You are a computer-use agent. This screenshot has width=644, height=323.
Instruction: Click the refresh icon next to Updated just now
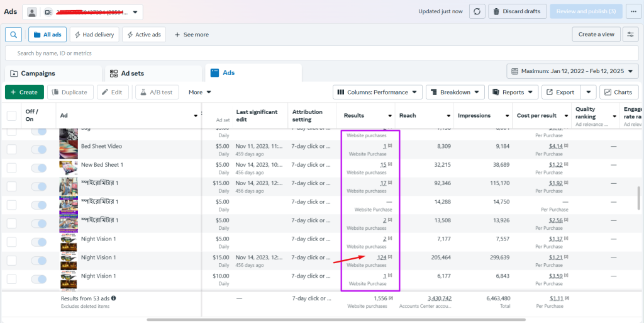[477, 11]
